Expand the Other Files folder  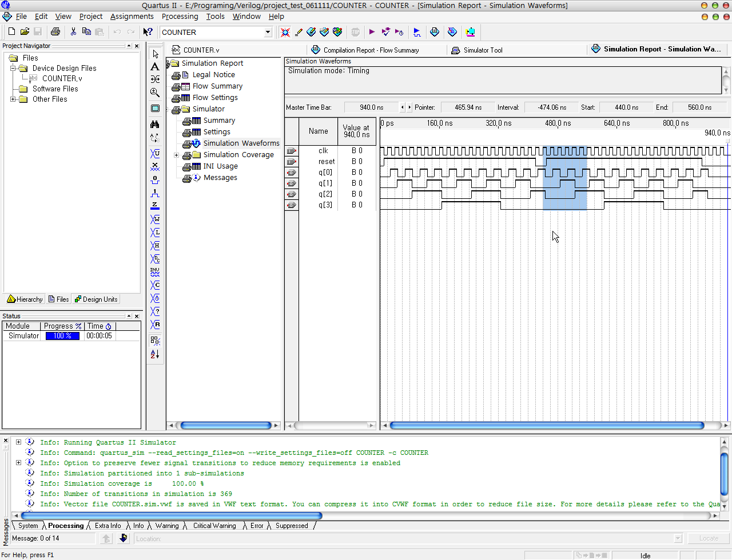click(13, 99)
